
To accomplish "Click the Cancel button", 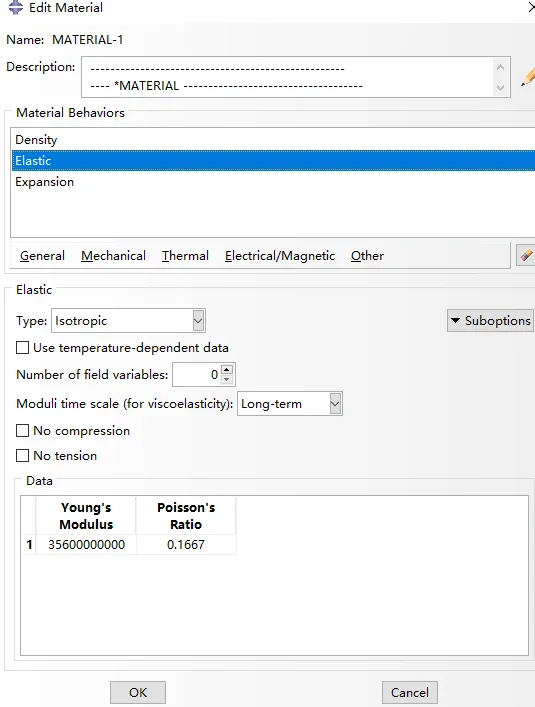I will pos(410,693).
